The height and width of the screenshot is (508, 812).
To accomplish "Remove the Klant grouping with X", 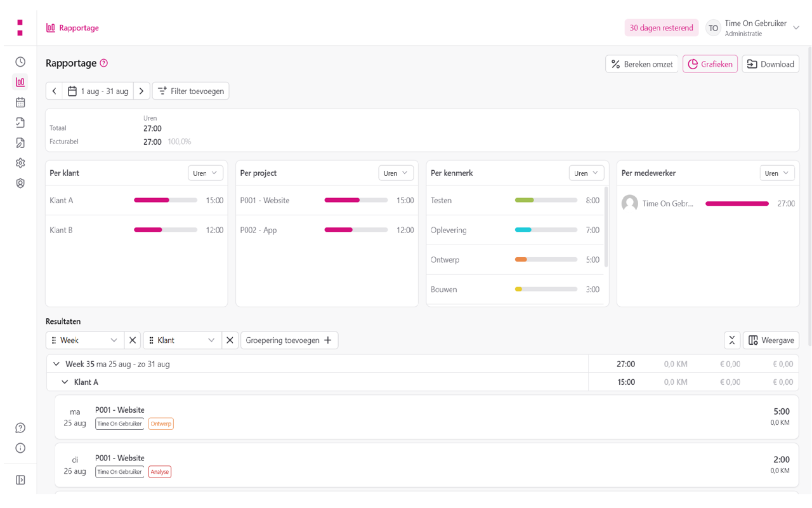I will pyautogui.click(x=230, y=340).
